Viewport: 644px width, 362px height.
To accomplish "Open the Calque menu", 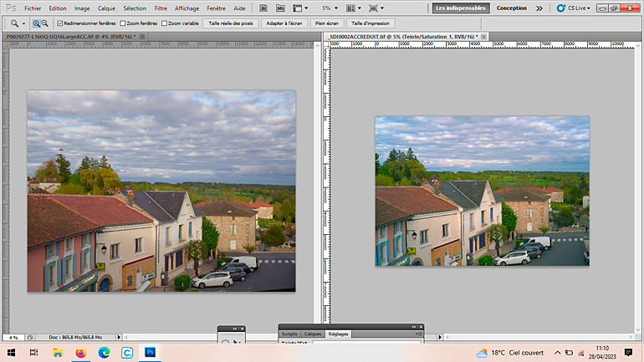I will click(x=106, y=8).
